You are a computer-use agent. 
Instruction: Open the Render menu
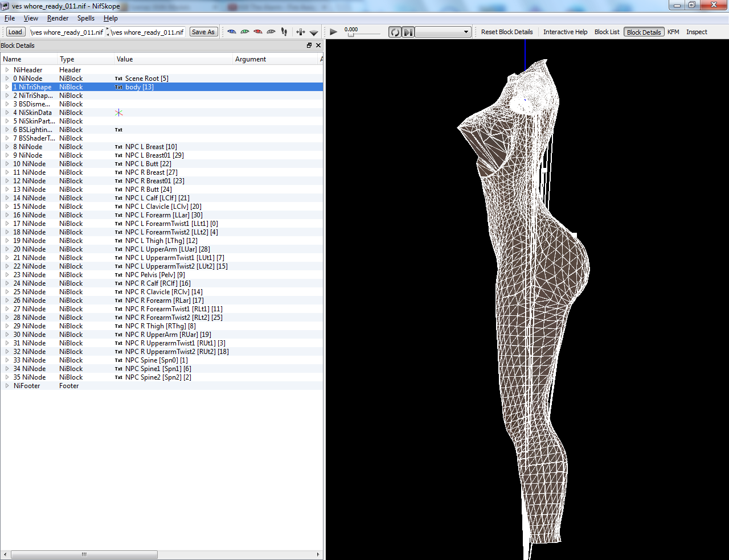[58, 18]
